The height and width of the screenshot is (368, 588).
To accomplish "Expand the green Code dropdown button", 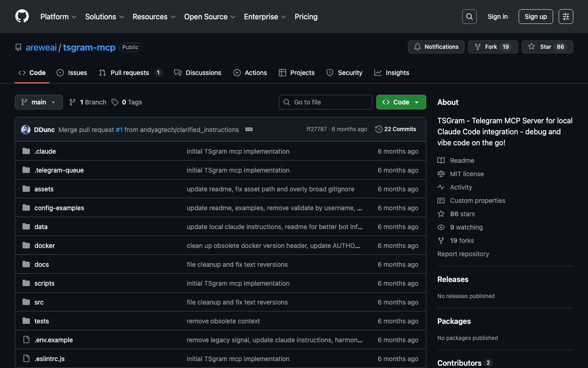I will [x=401, y=102].
